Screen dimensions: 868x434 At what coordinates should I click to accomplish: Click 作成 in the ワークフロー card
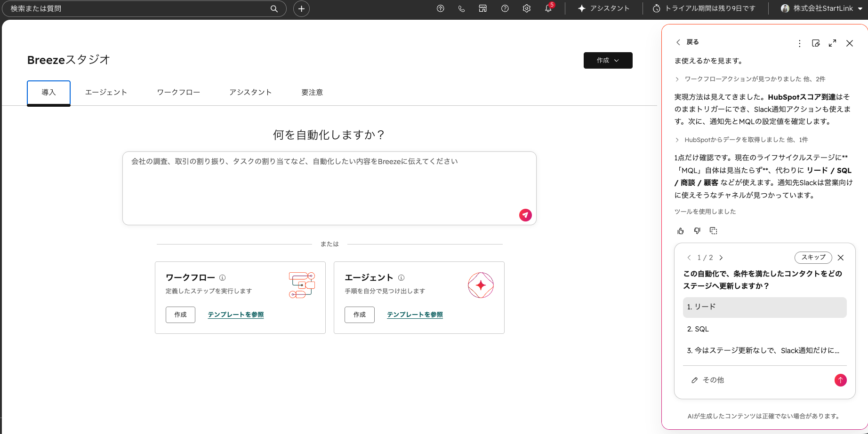(180, 315)
